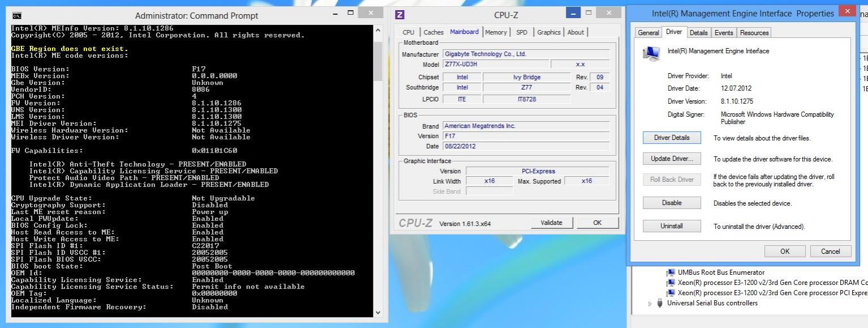Open the About tab in CPU-Z

pyautogui.click(x=575, y=32)
